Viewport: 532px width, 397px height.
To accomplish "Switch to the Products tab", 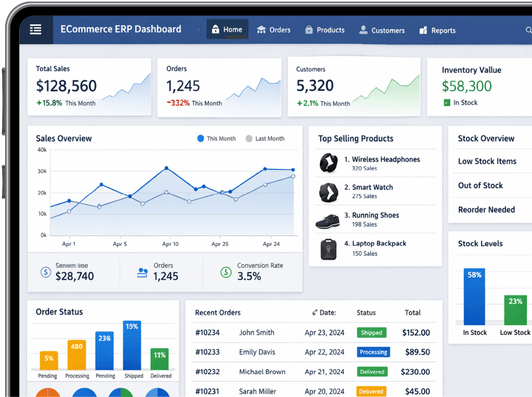I will pyautogui.click(x=325, y=30).
